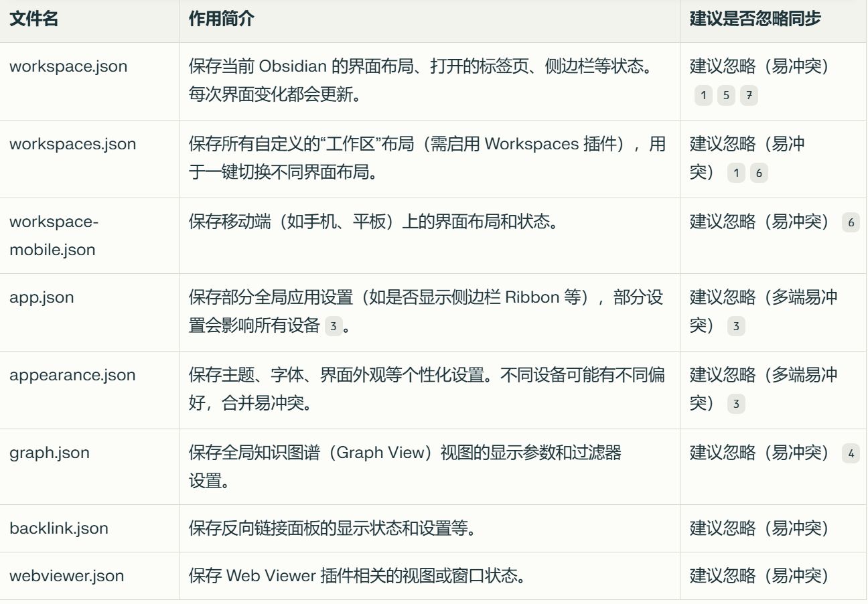Click 建议忽略（易冲突）in the workspace.json row
Viewport: 868px width, 604px height.
759,66
